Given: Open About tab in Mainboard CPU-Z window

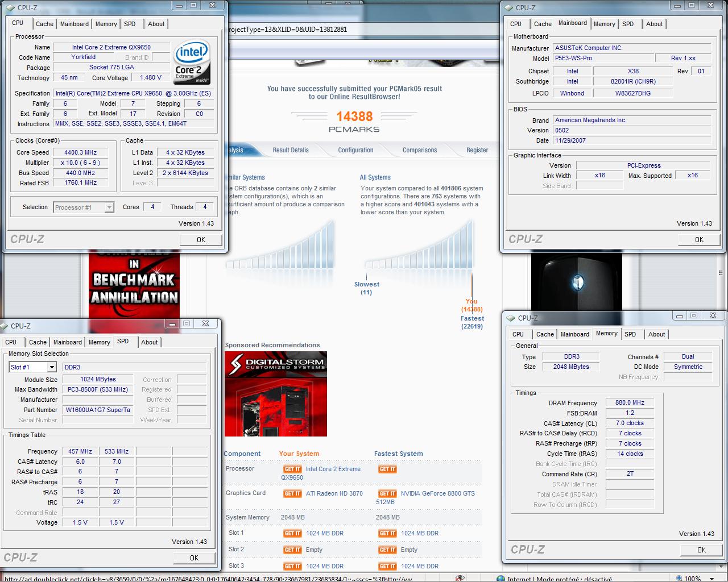Looking at the screenshot, I should pyautogui.click(x=654, y=24).
